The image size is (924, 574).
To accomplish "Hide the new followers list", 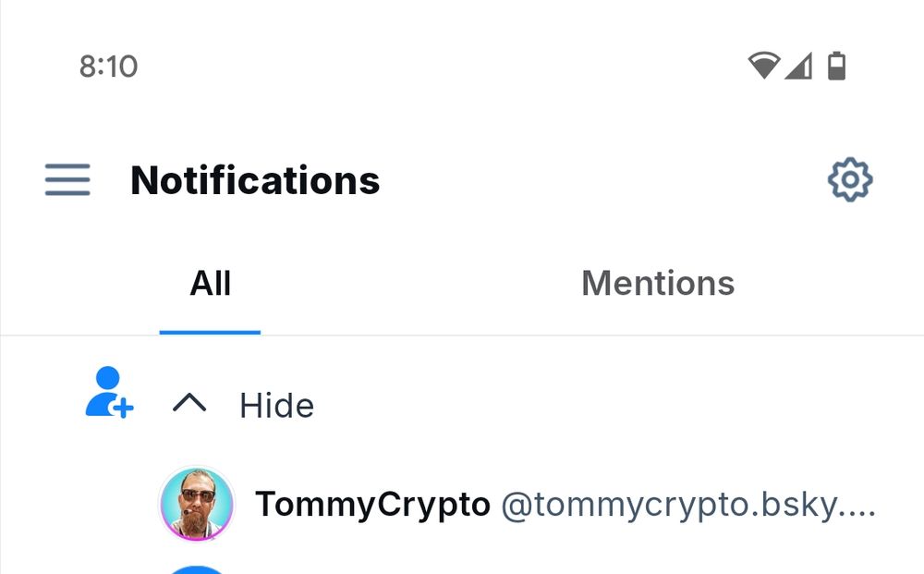I will [x=276, y=405].
